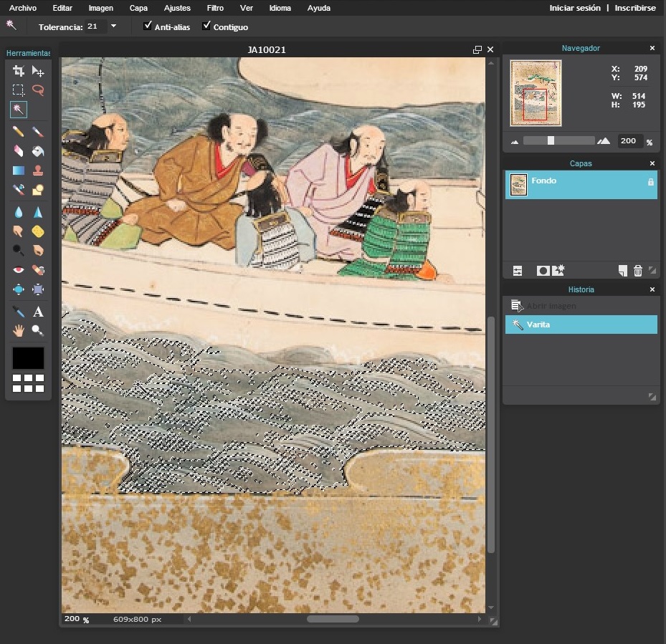This screenshot has height=644, width=666.
Task: Open the Tolerancia dropdown arrow
Action: [x=113, y=26]
